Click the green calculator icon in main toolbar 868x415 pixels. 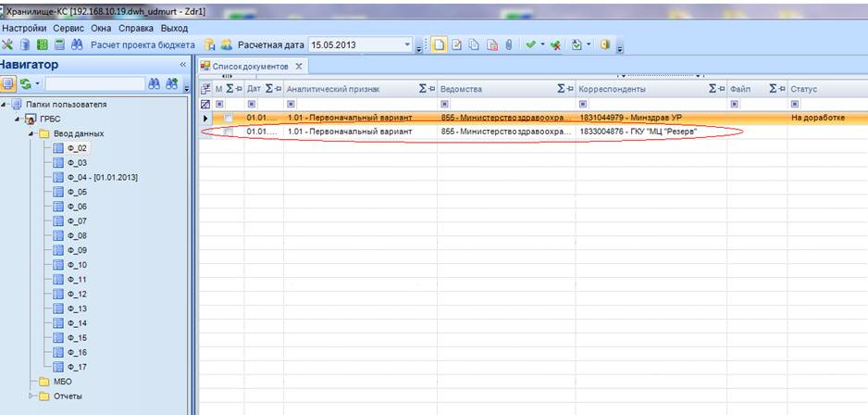pos(42,44)
